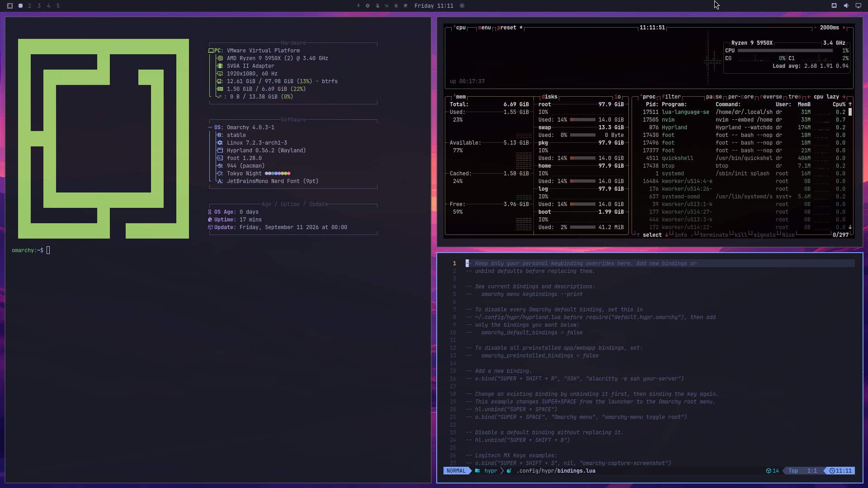The width and height of the screenshot is (868, 488).
Task: Open the network tray icon in top bar
Action: pos(834,6)
